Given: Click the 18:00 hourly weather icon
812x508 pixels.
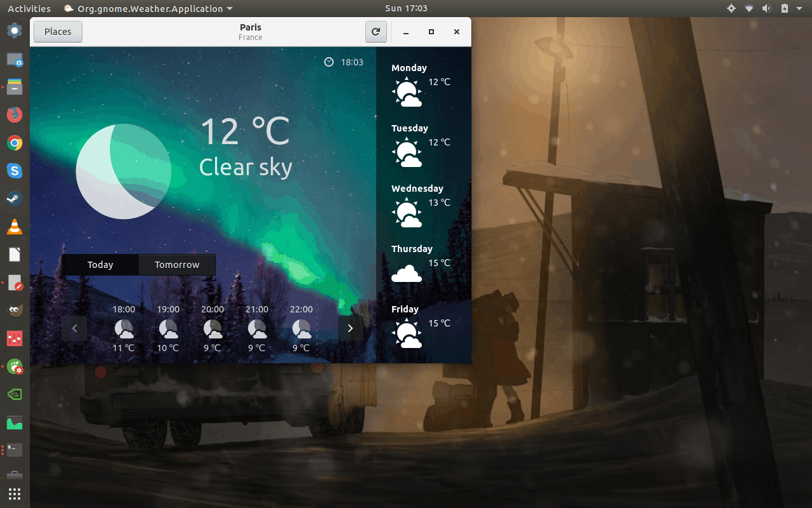Looking at the screenshot, I should pyautogui.click(x=124, y=329).
